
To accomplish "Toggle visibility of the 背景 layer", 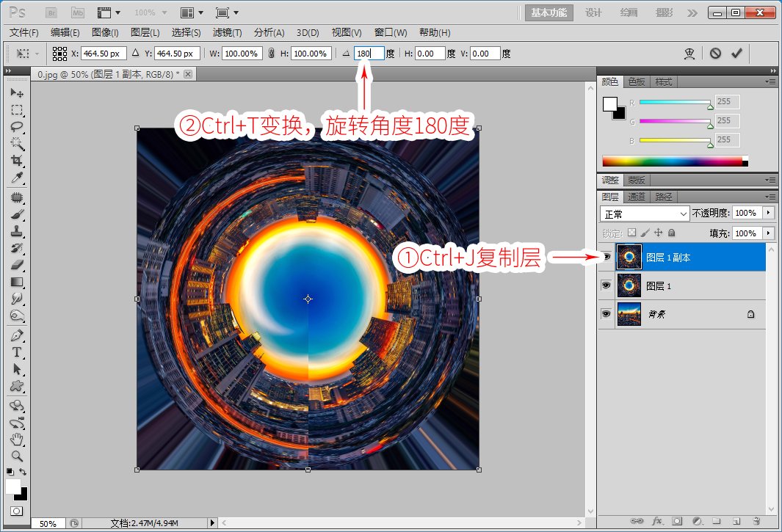I will click(x=607, y=313).
